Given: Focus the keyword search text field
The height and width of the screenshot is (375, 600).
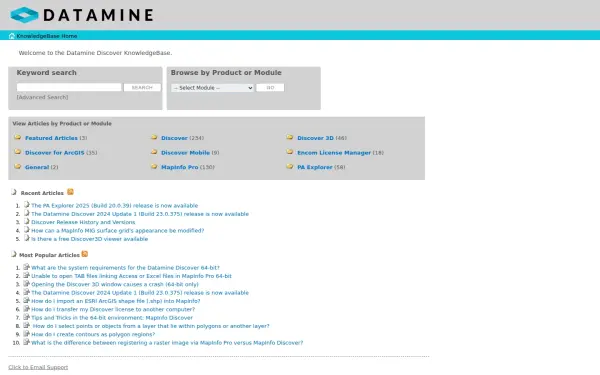Looking at the screenshot, I should click(69, 87).
